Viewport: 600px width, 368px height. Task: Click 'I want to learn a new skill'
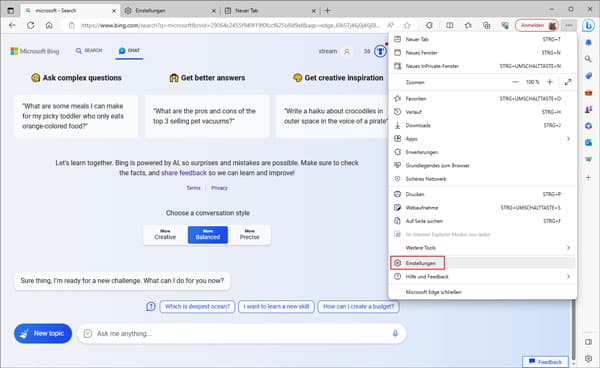click(x=276, y=306)
